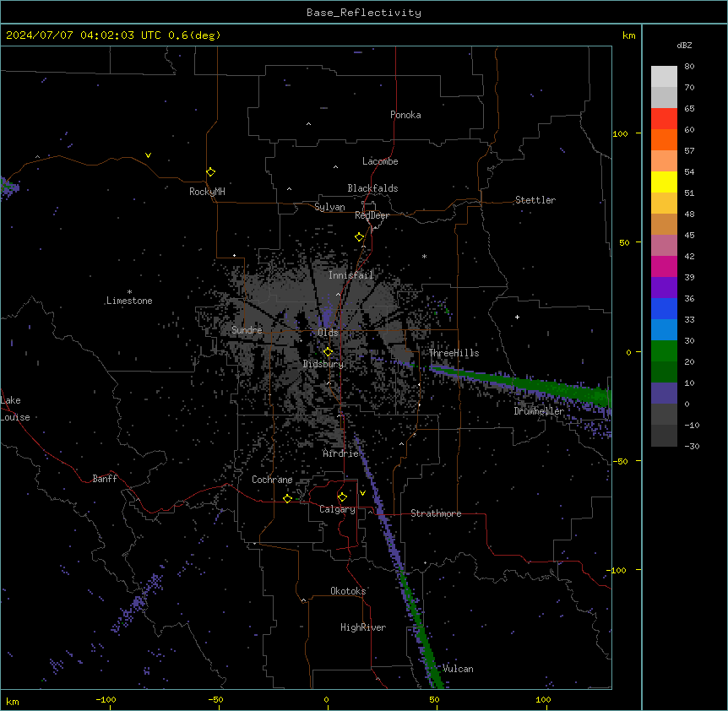Image resolution: width=728 pixels, height=711 pixels.
Task: Click the Stettler city label
Action: tap(535, 200)
